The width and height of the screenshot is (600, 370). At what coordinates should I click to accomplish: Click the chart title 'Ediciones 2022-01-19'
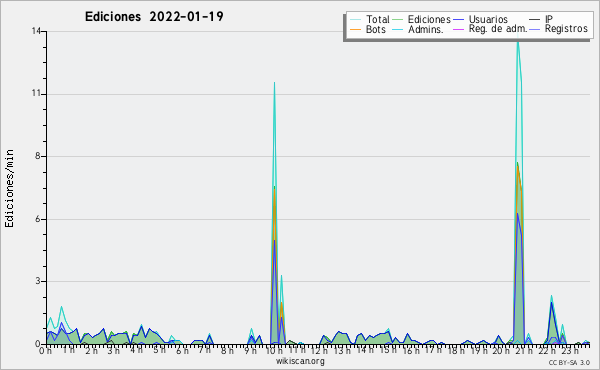coord(154,17)
